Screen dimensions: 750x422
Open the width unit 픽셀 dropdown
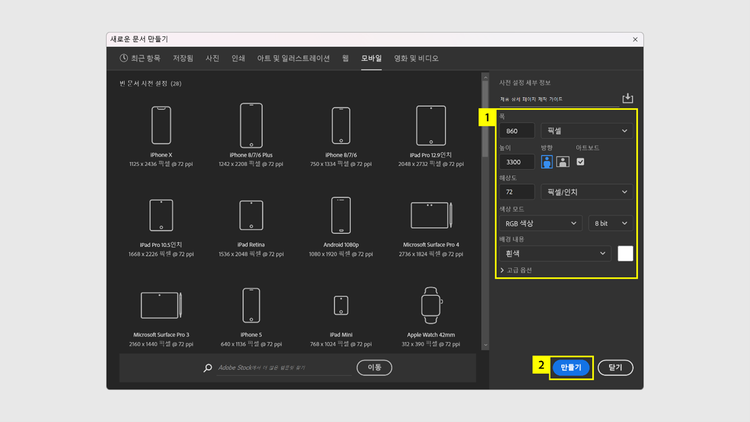[587, 131]
